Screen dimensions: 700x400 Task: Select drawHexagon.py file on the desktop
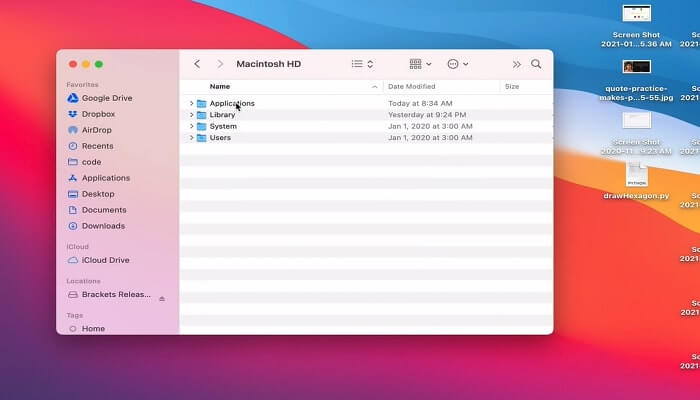[x=637, y=180]
